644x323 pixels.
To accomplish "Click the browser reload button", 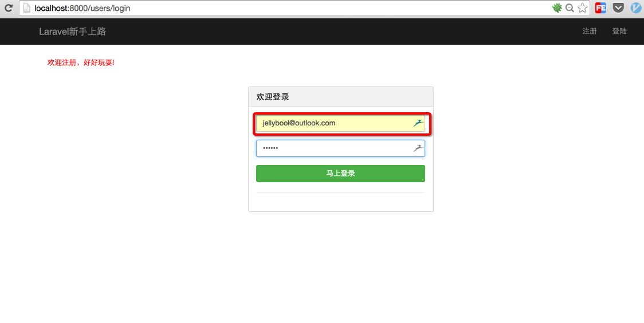I will [9, 8].
